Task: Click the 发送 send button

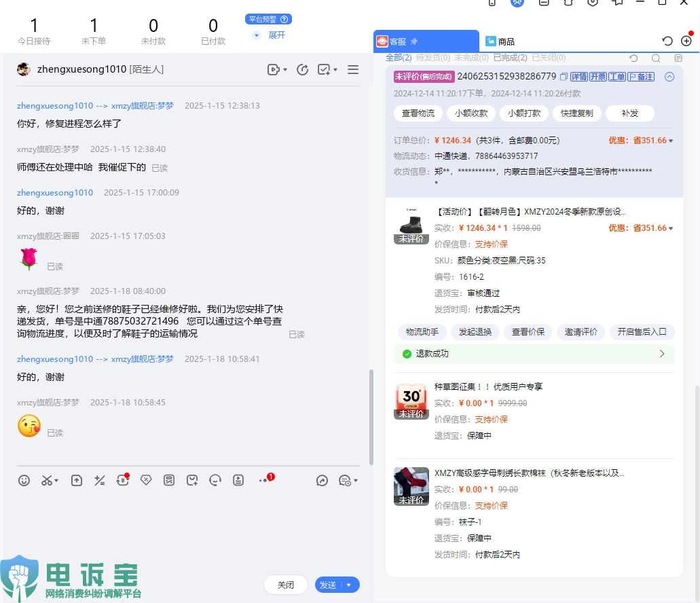Action: pos(328,585)
